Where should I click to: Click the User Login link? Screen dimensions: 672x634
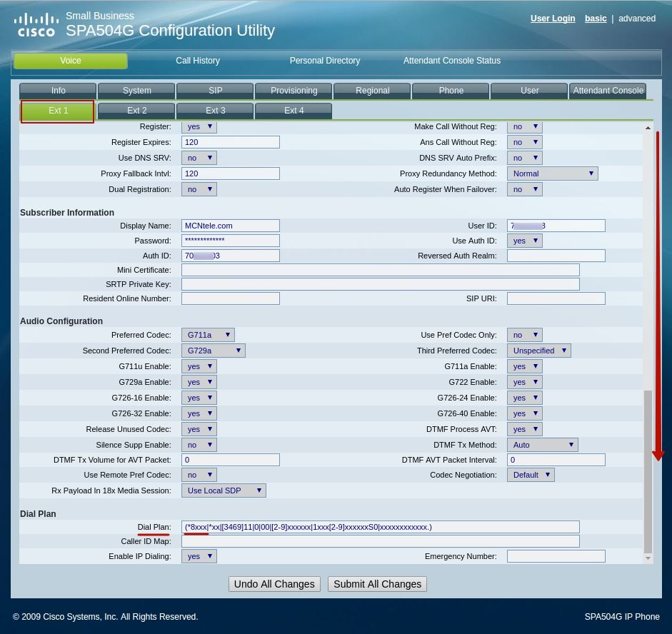click(553, 19)
